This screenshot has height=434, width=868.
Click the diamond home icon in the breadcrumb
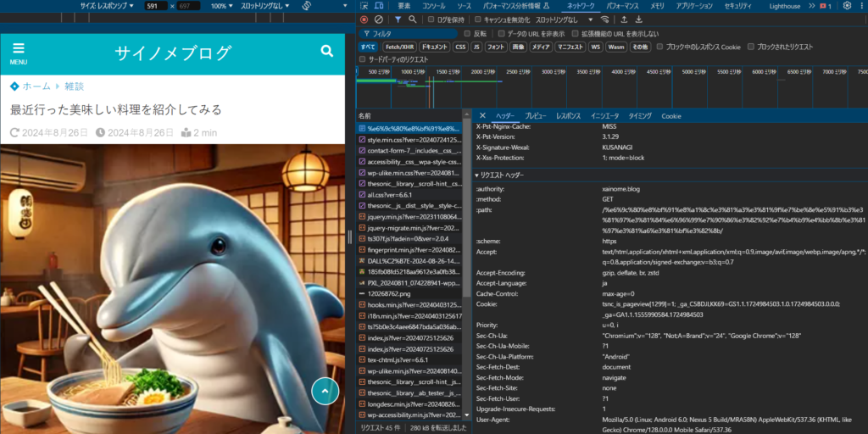tap(14, 86)
